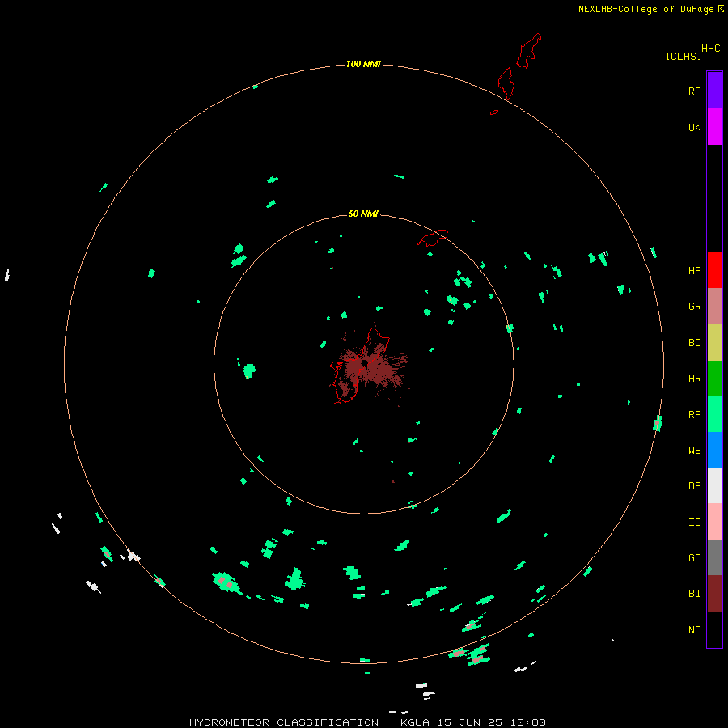Image resolution: width=728 pixels, height=728 pixels.
Task: Click the 'BD' legend label
Action: [694, 343]
